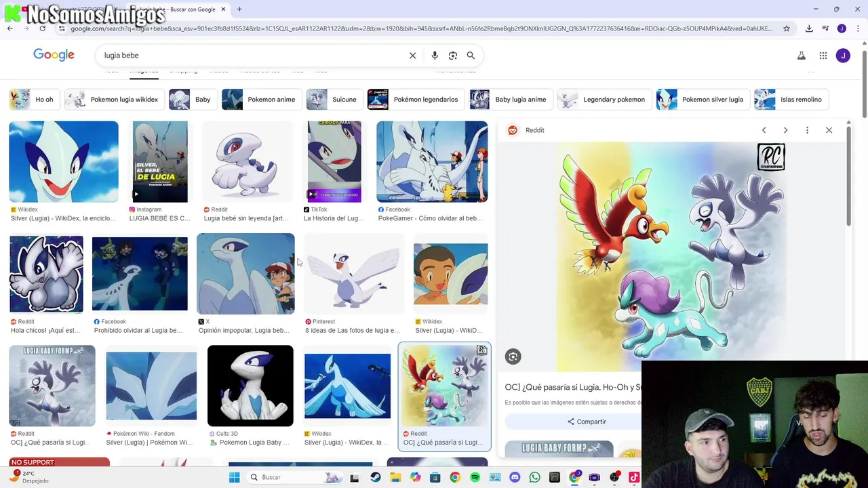Open the weather widget showing 24°C

tap(28, 476)
